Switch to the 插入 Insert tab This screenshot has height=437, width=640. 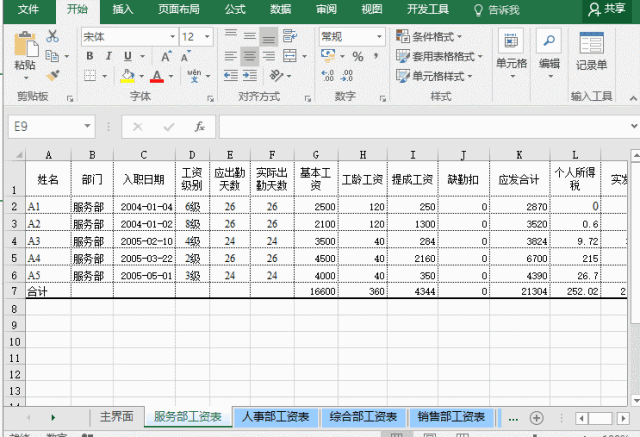123,9
